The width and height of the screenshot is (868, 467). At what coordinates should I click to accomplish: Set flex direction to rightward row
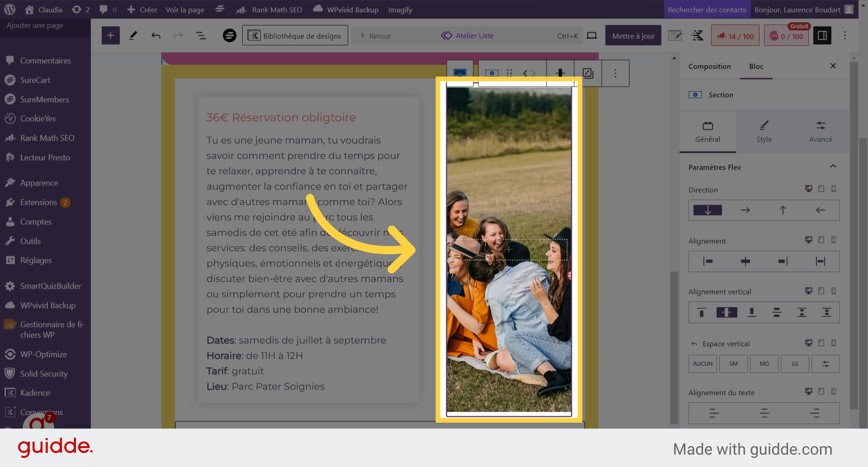[x=745, y=210]
